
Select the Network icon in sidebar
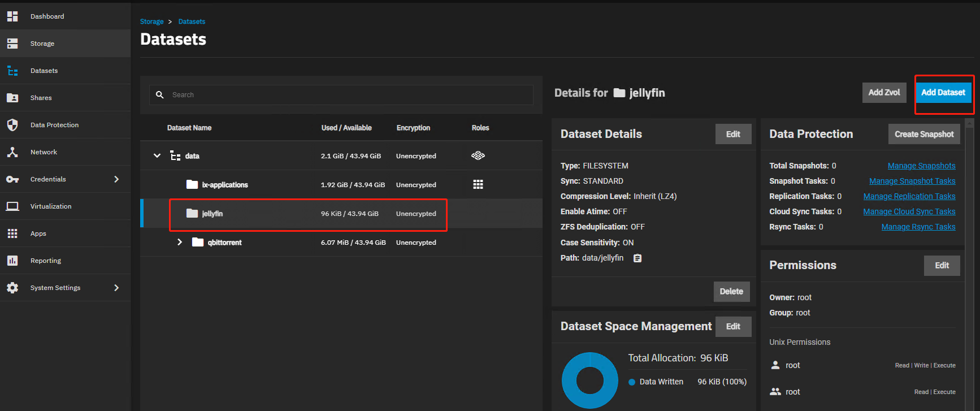point(12,152)
